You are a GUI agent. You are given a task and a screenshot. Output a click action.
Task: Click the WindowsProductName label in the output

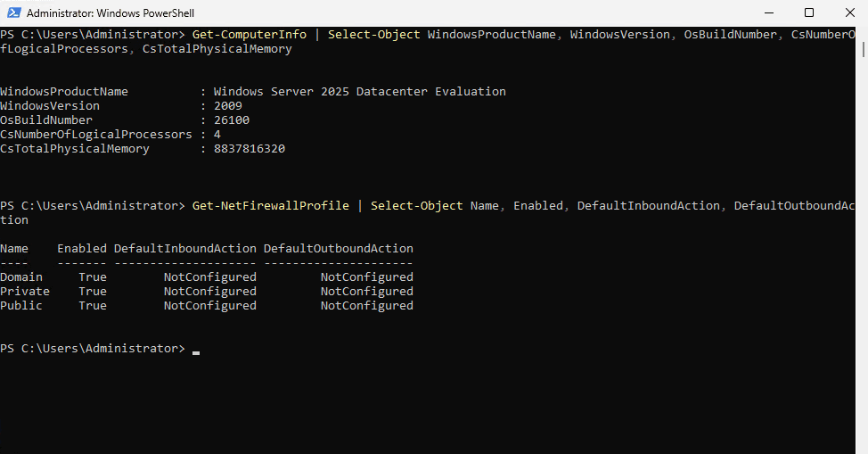(63, 92)
